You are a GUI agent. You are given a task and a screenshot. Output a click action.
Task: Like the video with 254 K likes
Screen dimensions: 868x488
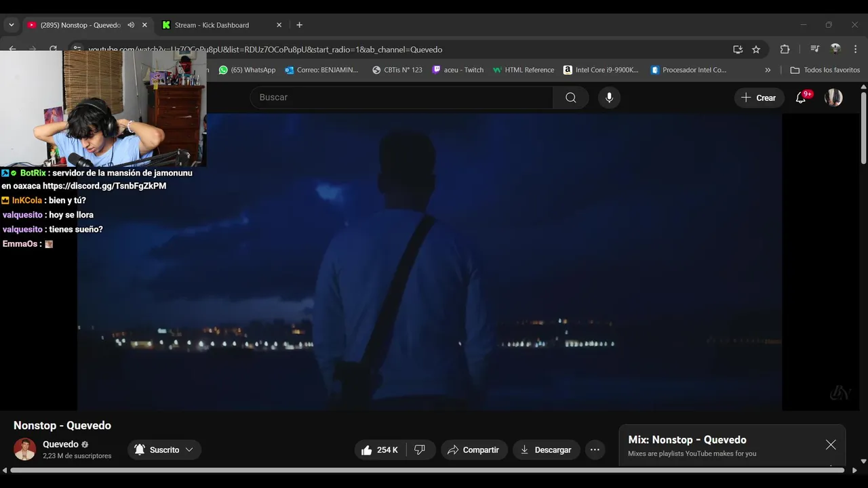coord(380,450)
